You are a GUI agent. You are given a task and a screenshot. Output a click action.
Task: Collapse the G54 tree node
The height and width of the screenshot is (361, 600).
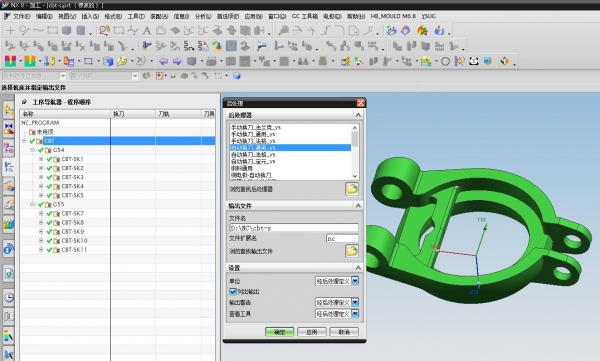pyautogui.click(x=33, y=150)
